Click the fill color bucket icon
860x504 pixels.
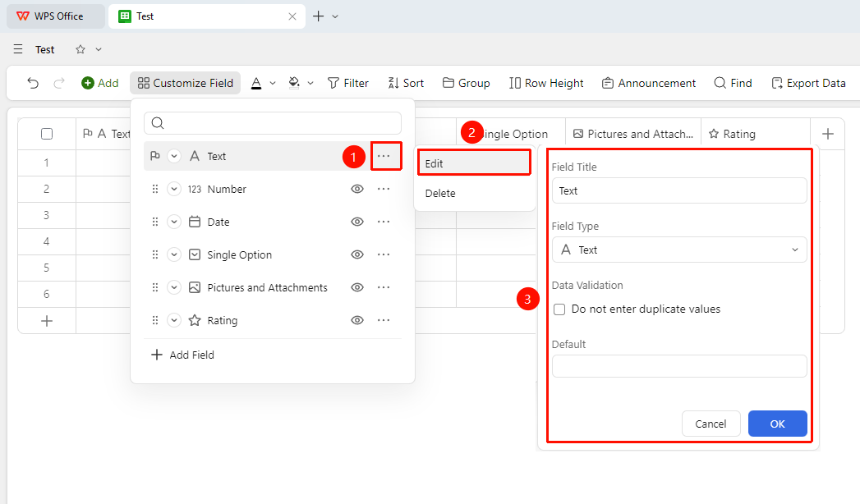(x=295, y=83)
